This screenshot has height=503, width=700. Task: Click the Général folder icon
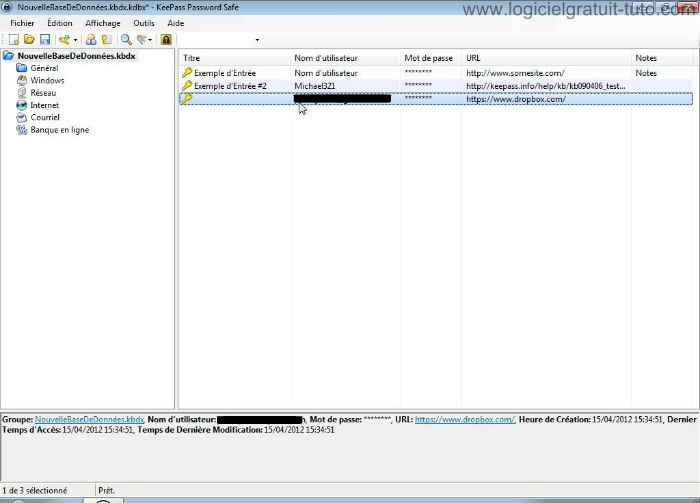(x=21, y=68)
